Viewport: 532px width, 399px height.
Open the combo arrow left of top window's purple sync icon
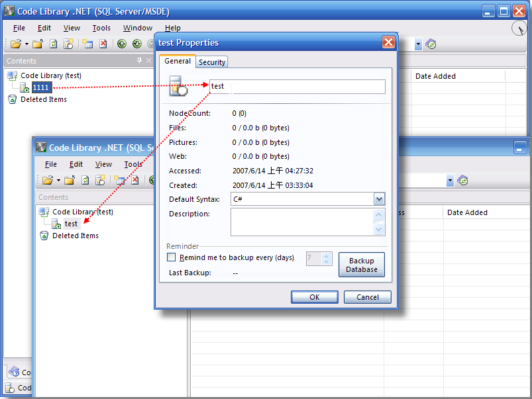[418, 44]
